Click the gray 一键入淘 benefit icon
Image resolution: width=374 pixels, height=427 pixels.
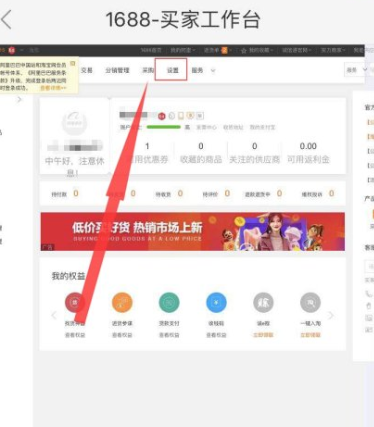(310, 302)
